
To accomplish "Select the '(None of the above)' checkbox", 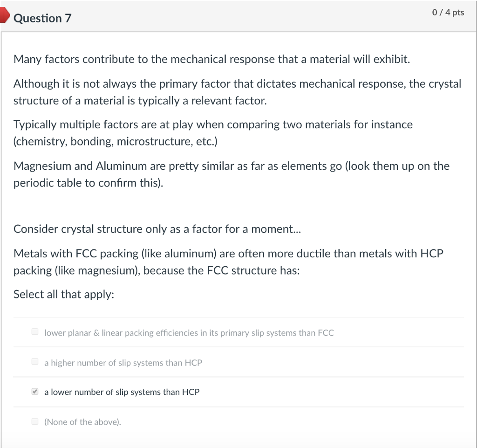I will (35, 421).
